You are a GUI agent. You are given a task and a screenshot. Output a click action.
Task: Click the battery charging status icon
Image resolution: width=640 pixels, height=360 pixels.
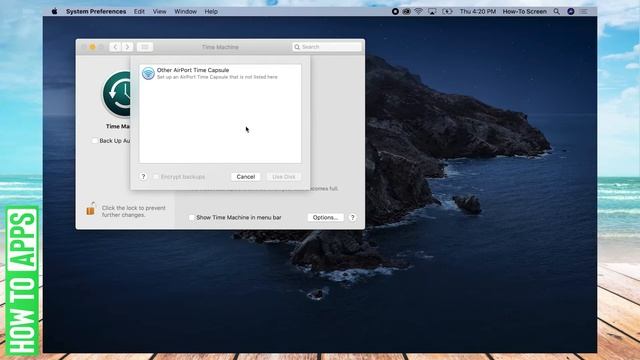point(447,11)
